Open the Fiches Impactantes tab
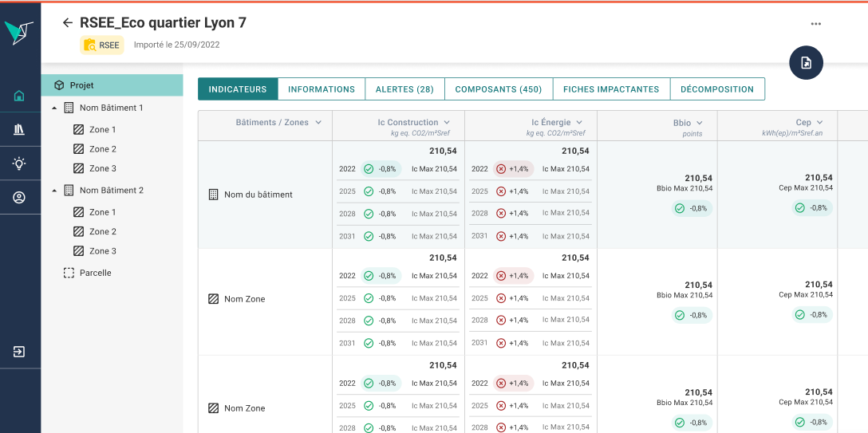Image resolution: width=868 pixels, height=433 pixels. tap(611, 89)
